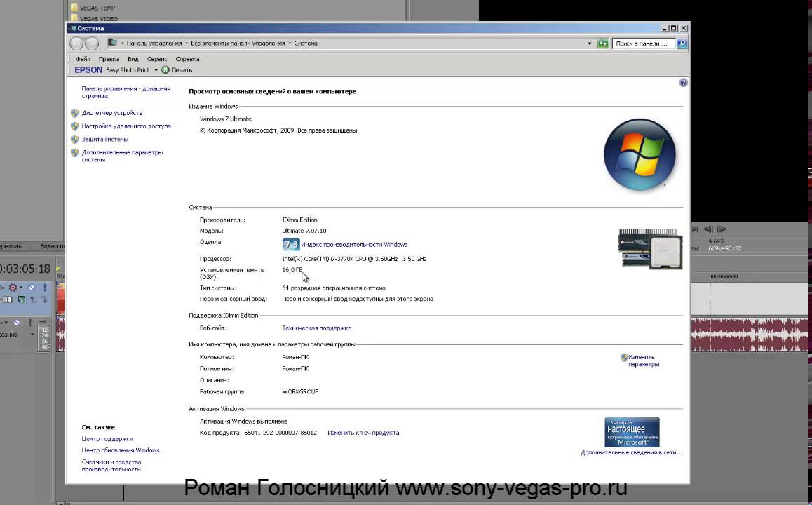Open the Вид menu

133,59
